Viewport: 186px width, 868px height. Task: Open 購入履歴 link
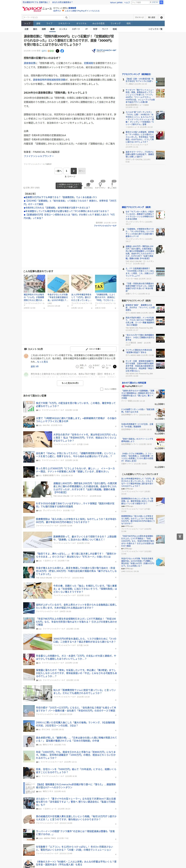pos(152,18)
